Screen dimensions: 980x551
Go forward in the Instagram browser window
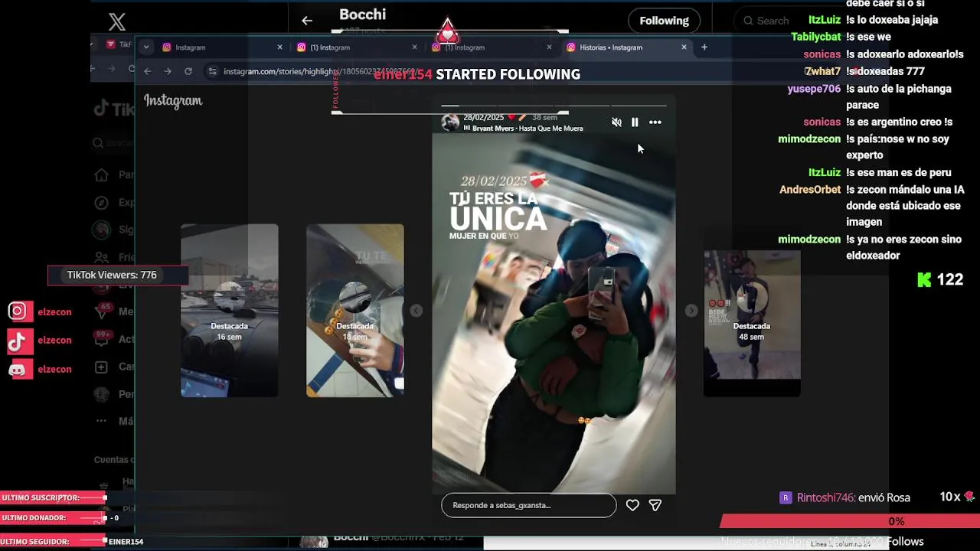168,71
